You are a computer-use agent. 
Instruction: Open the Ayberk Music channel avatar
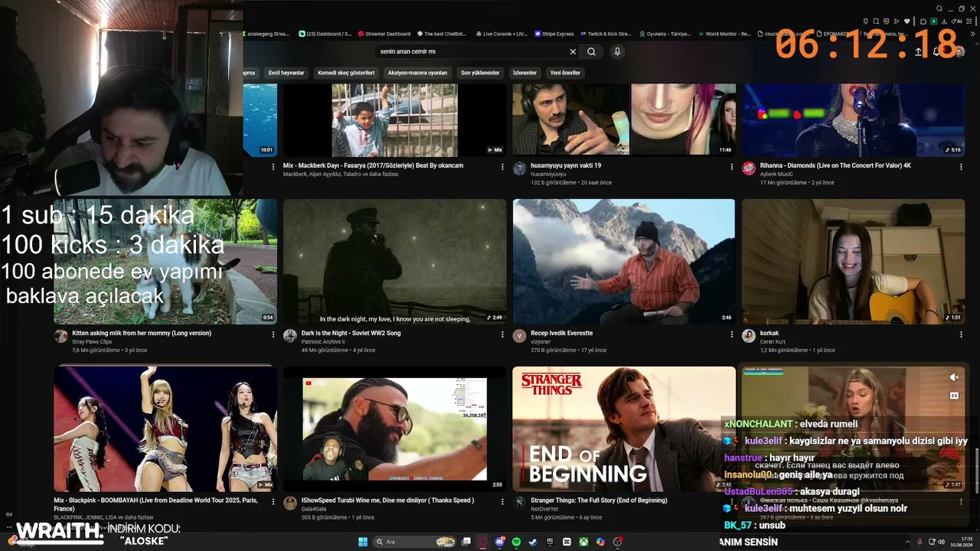pyautogui.click(x=749, y=168)
